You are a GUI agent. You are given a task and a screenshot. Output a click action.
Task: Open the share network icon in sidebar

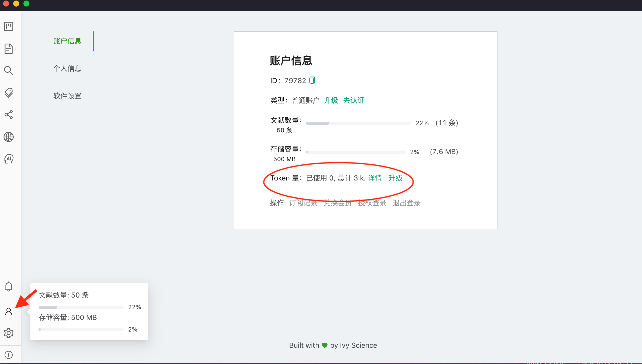[9, 115]
